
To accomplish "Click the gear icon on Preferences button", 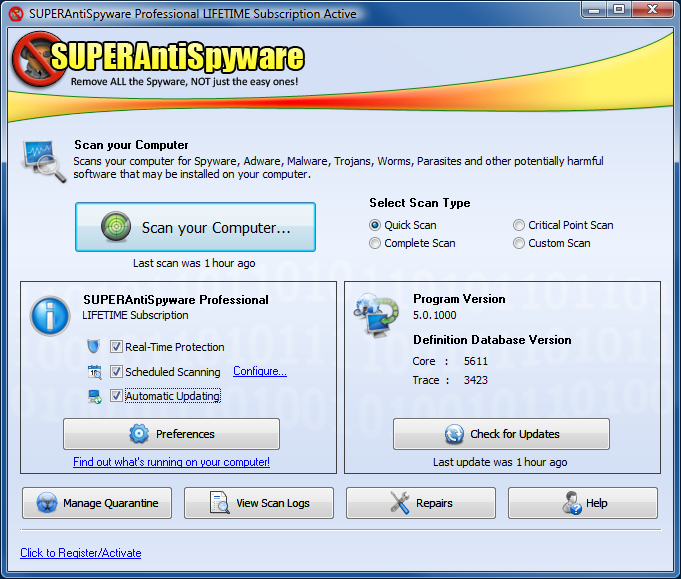I will [x=139, y=434].
